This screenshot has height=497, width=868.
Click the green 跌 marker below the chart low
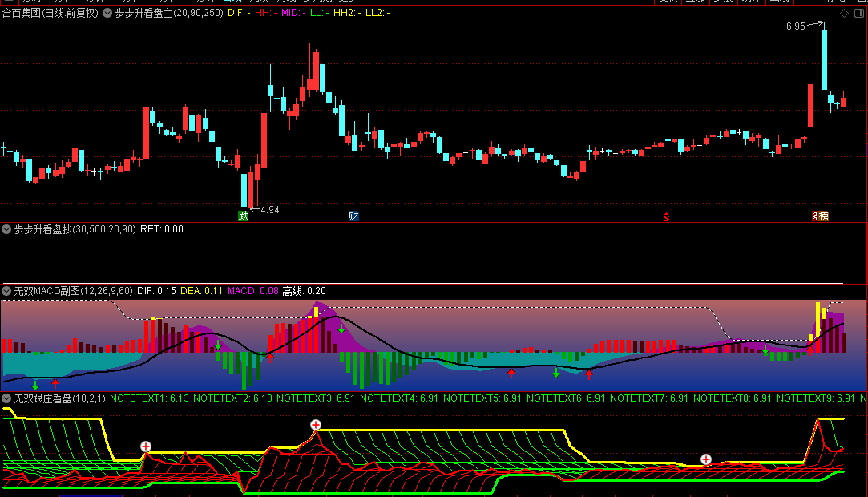(244, 216)
